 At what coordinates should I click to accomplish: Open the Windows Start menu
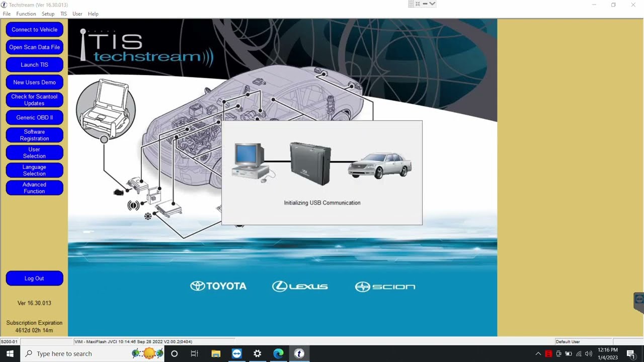[x=10, y=353]
